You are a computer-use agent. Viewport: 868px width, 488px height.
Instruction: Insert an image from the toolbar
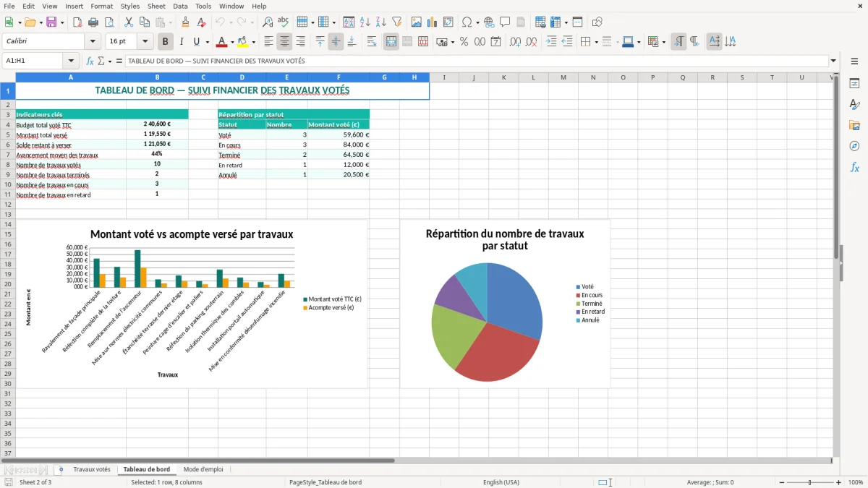click(417, 22)
